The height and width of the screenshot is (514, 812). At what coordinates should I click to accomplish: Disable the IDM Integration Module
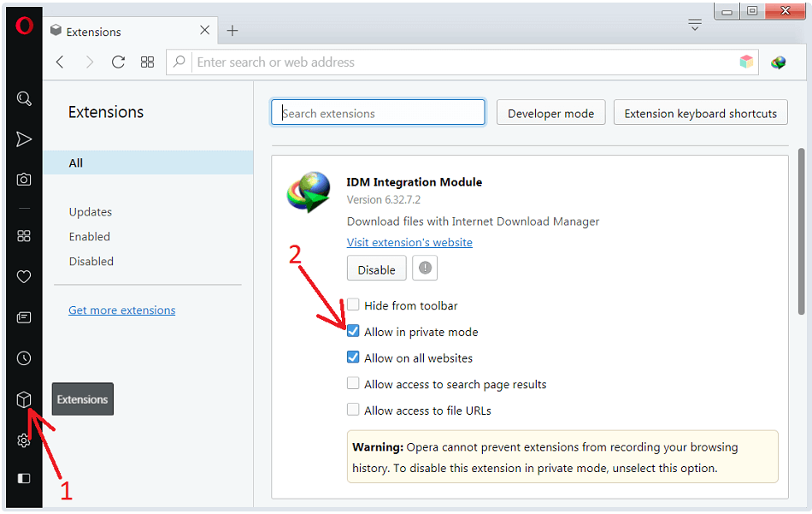[376, 269]
